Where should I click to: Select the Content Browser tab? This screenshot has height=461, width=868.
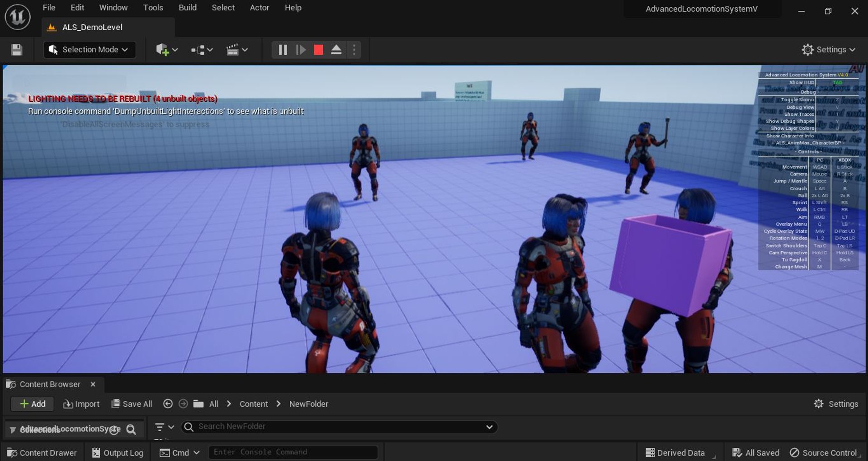tap(50, 384)
